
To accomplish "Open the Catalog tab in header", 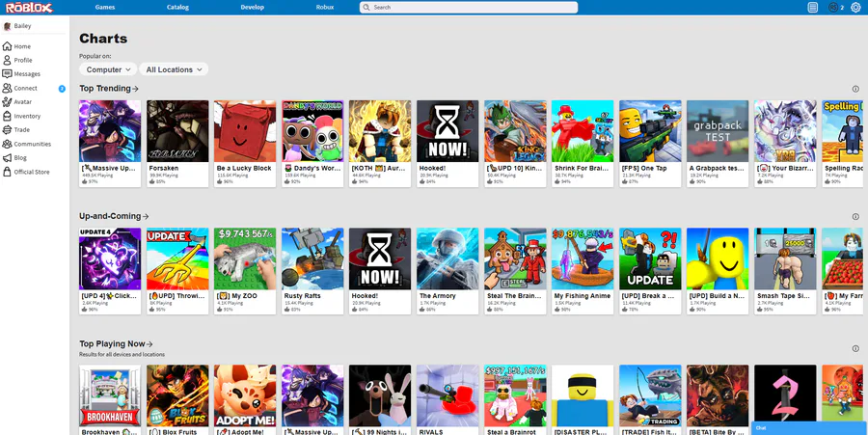I will click(177, 7).
